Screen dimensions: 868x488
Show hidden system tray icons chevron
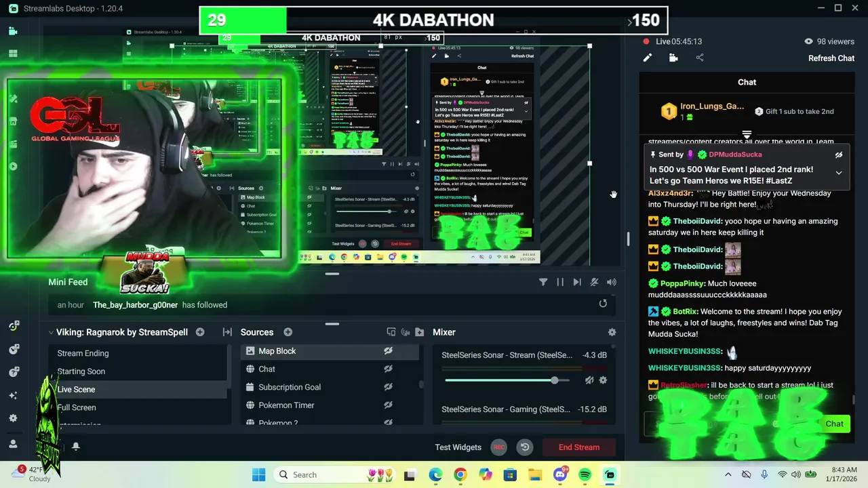(728, 474)
